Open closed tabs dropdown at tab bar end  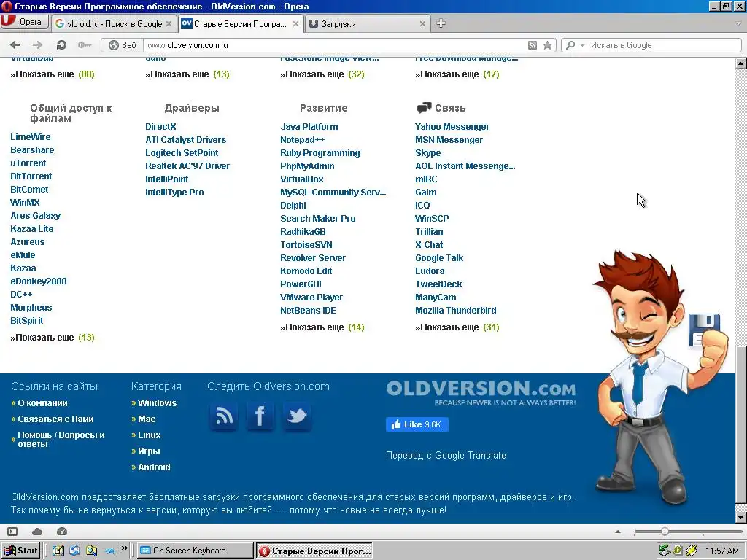coord(738,23)
